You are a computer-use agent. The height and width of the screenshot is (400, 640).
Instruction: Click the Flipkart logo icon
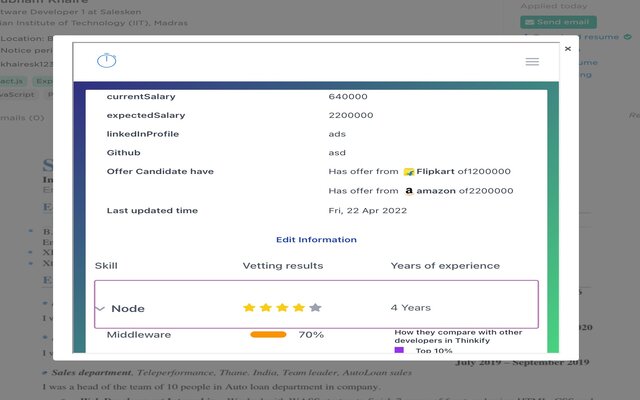[x=409, y=172]
